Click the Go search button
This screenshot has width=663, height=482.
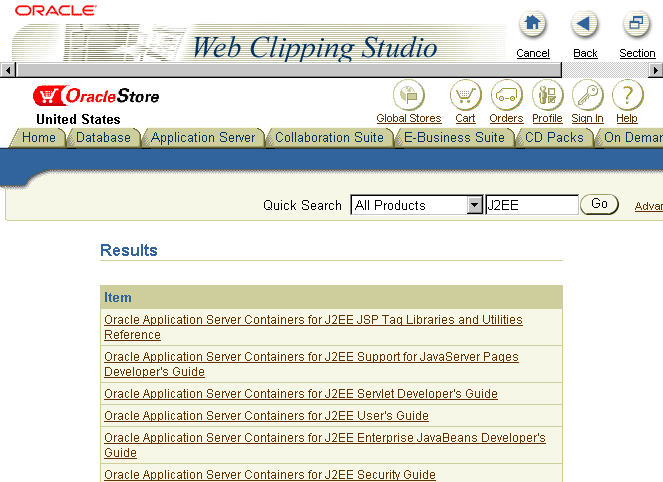click(x=599, y=204)
